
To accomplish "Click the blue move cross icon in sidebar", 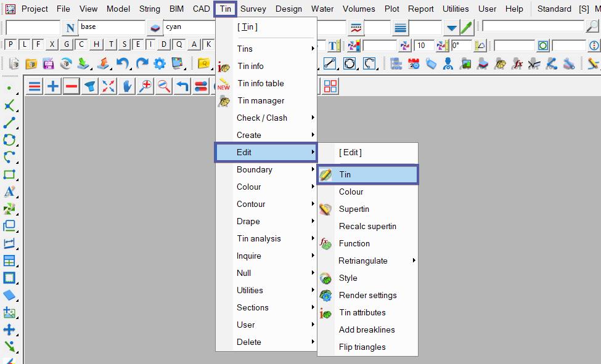I will point(9,330).
